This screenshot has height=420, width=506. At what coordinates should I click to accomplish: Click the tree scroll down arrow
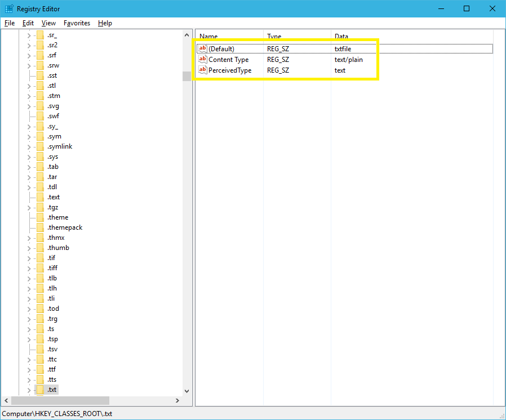coord(187,391)
